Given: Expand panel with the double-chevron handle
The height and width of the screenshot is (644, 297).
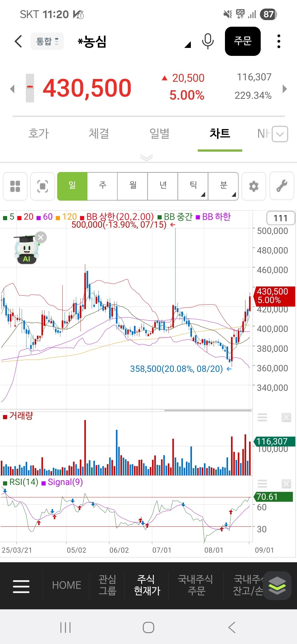Looking at the screenshot, I should (146, 157).
